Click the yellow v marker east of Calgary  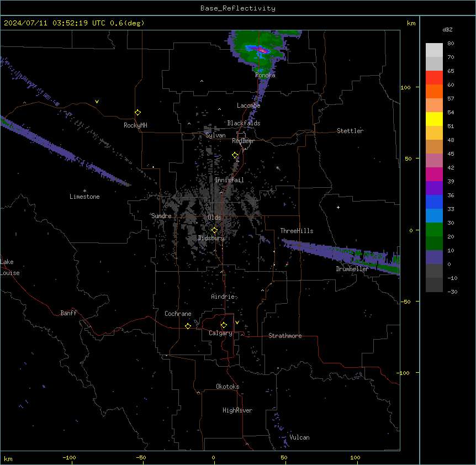(237, 323)
